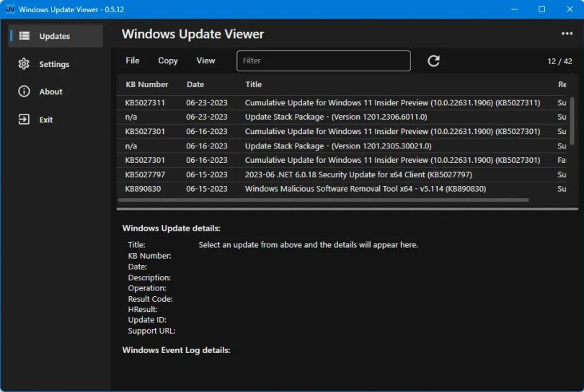This screenshot has width=584, height=392.
Task: Sort by Title column header
Action: pos(253,84)
